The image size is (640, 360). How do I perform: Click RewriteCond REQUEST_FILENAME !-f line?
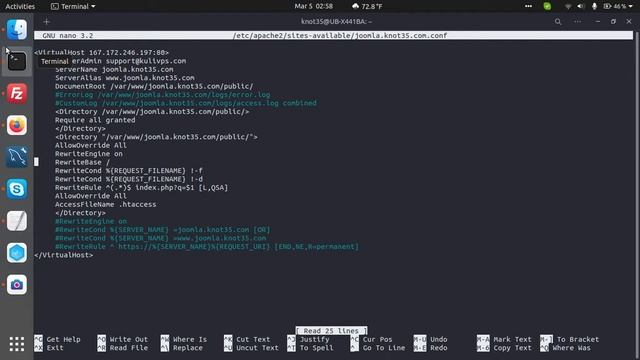point(129,171)
